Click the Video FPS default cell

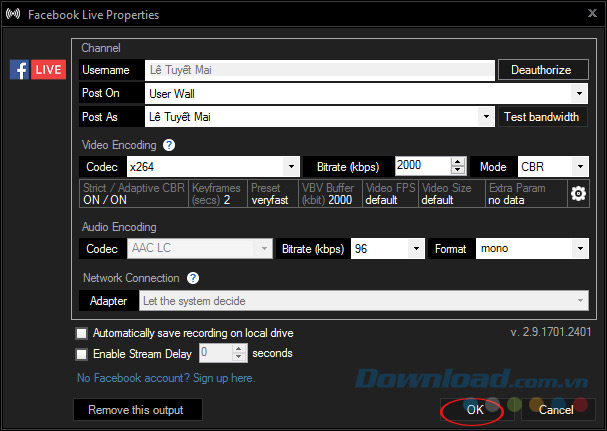coord(391,194)
